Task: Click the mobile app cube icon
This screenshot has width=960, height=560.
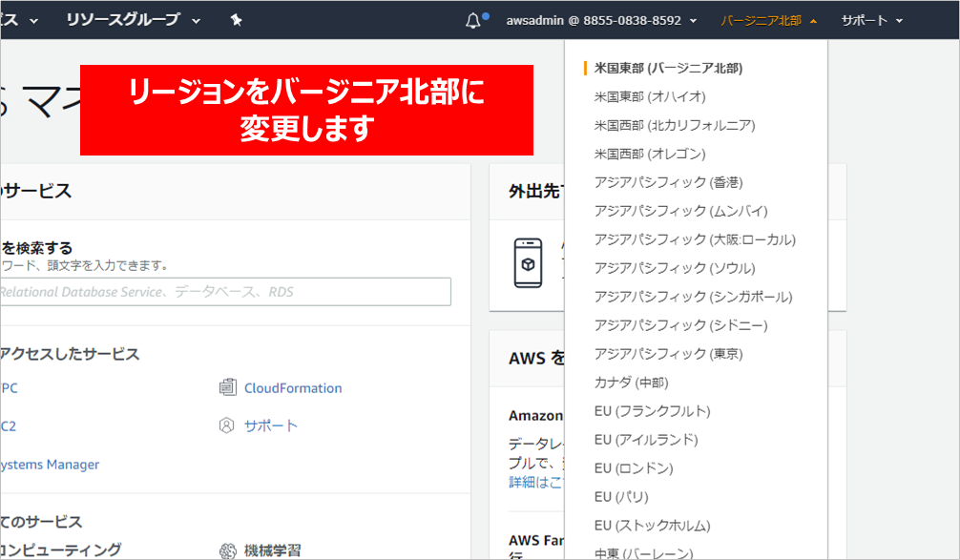Action: pyautogui.click(x=528, y=262)
